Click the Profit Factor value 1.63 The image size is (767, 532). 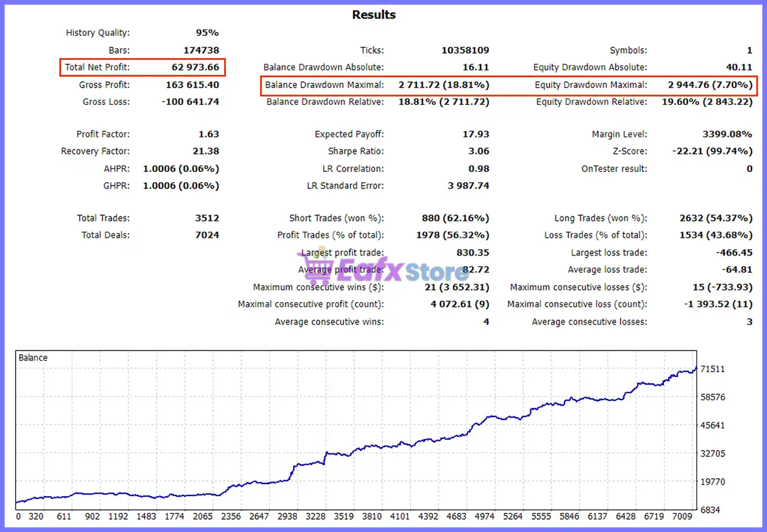(x=209, y=134)
